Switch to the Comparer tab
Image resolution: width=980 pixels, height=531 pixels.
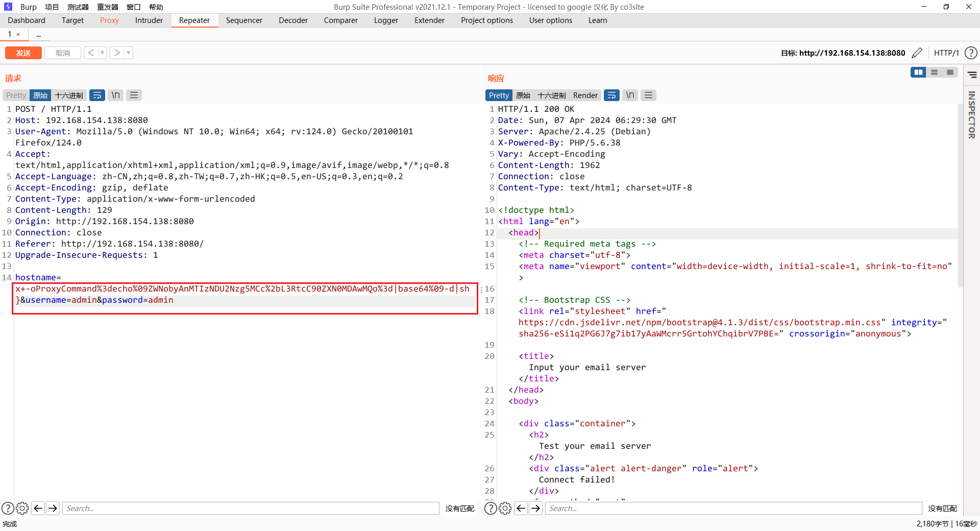[341, 20]
